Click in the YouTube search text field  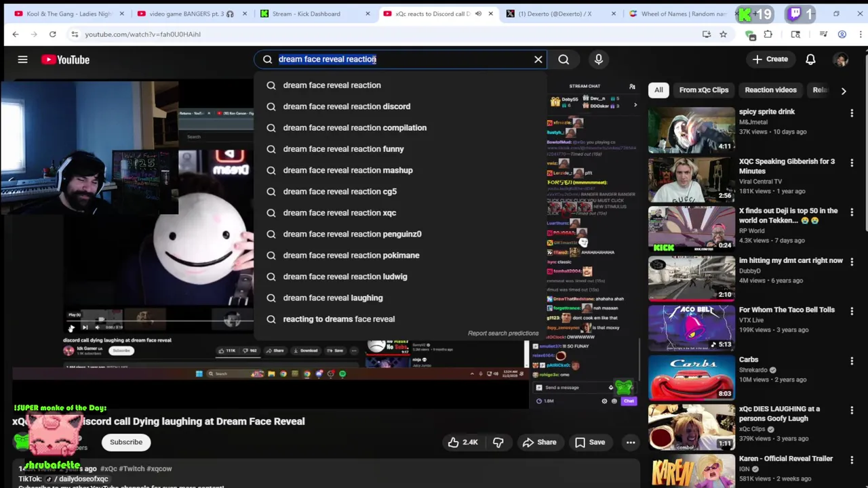point(403,59)
